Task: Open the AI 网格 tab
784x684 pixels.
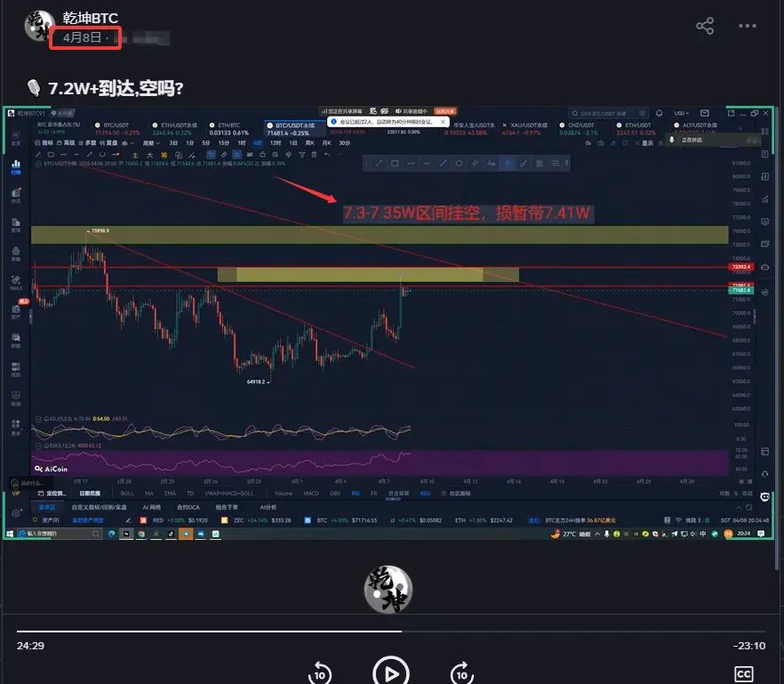Action: (151, 507)
